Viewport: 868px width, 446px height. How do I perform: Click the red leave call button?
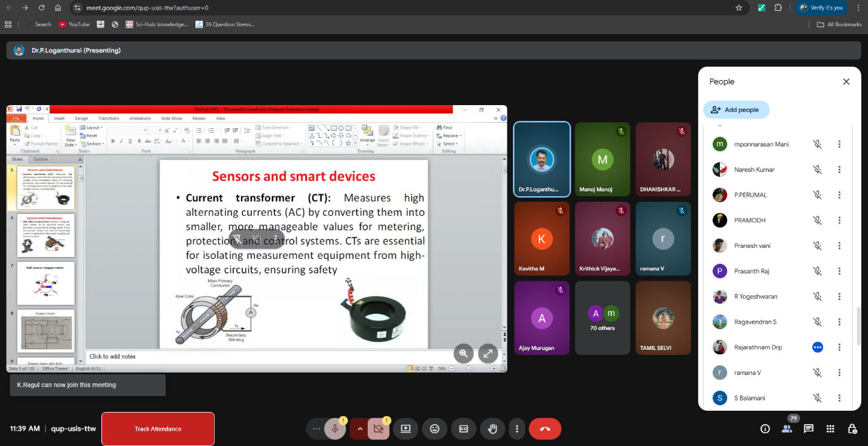click(x=544, y=429)
